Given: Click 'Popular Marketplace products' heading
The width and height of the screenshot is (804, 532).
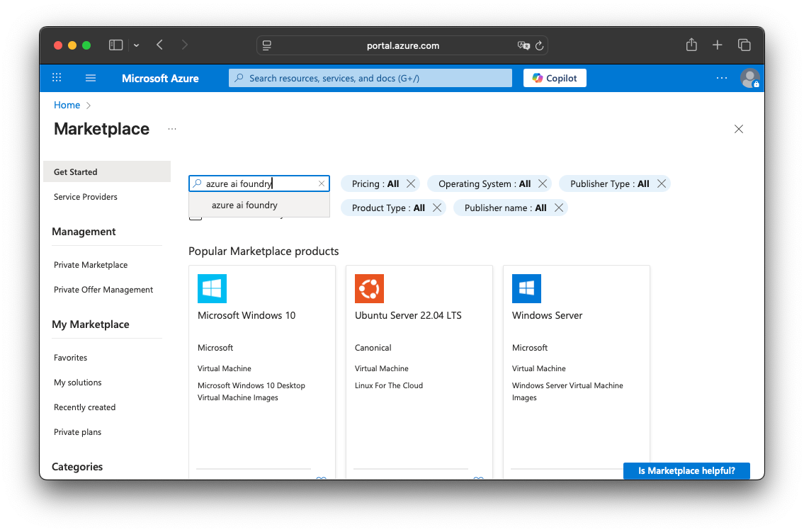Looking at the screenshot, I should pyautogui.click(x=264, y=251).
